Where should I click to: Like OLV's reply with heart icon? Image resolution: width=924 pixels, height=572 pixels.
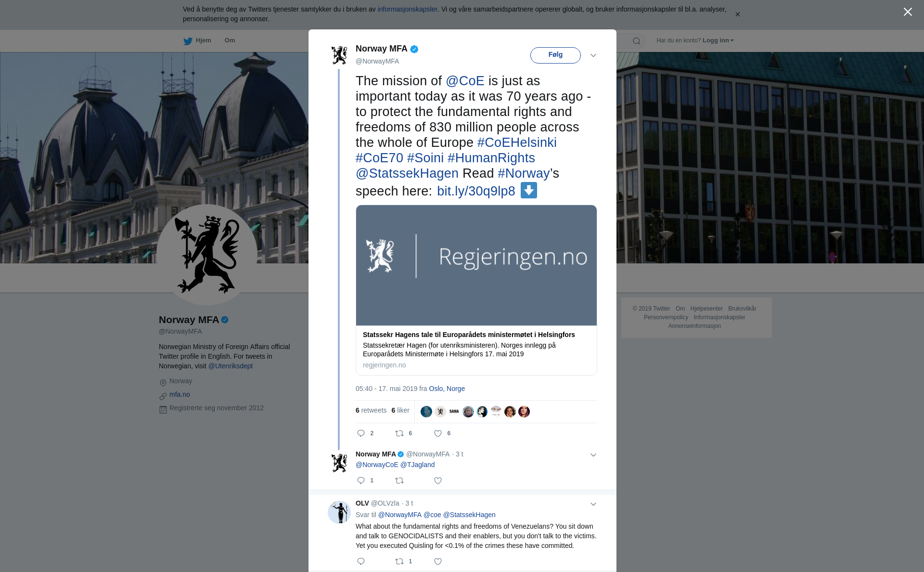(438, 561)
